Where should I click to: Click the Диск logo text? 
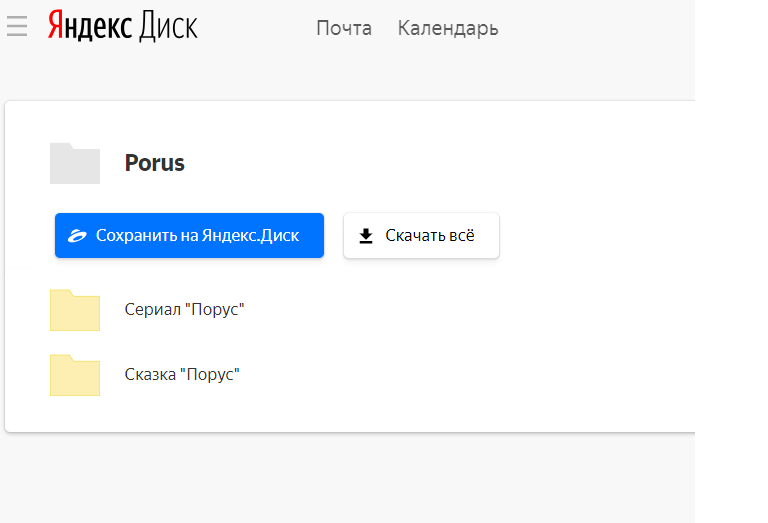point(168,26)
